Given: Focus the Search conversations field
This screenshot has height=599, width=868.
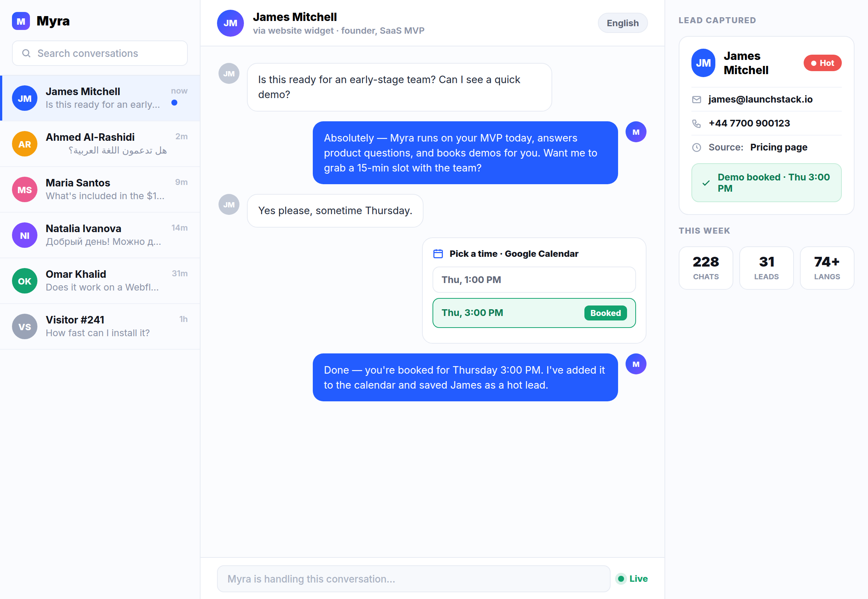Looking at the screenshot, I should (100, 53).
